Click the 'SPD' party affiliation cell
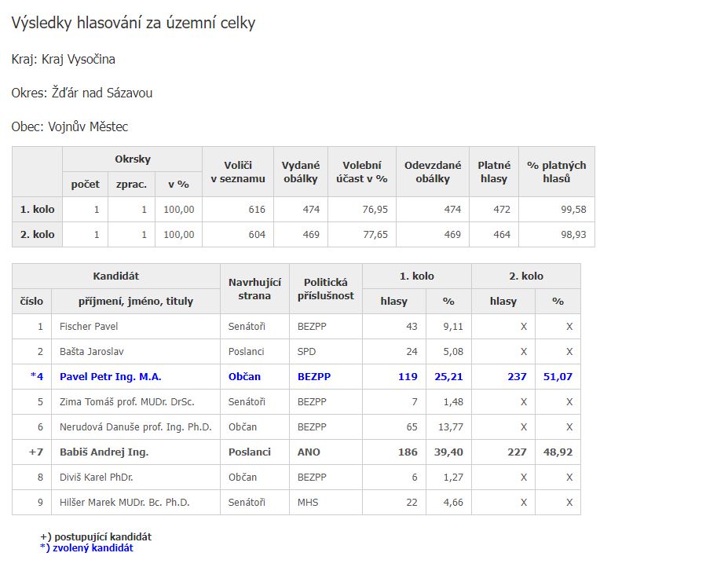 click(x=325, y=351)
